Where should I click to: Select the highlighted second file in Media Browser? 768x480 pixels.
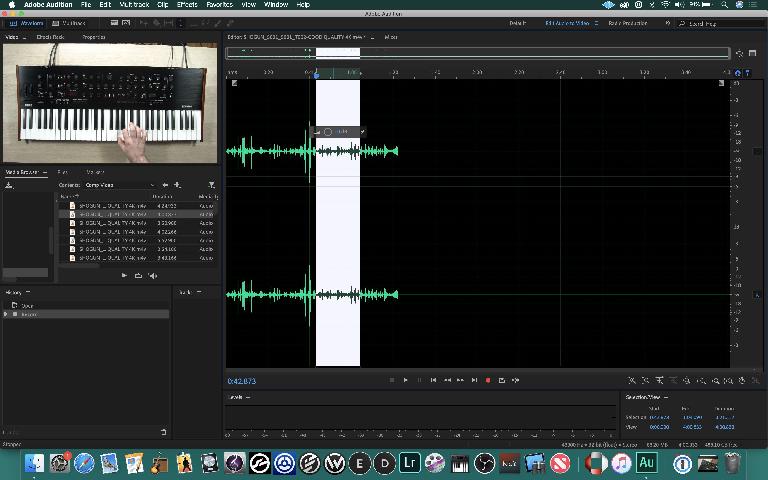point(112,214)
